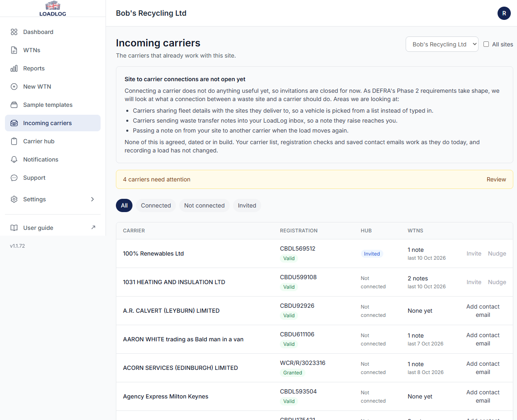The width and height of the screenshot is (517, 420).
Task: Click the Support chat bubble icon
Action: [14, 178]
